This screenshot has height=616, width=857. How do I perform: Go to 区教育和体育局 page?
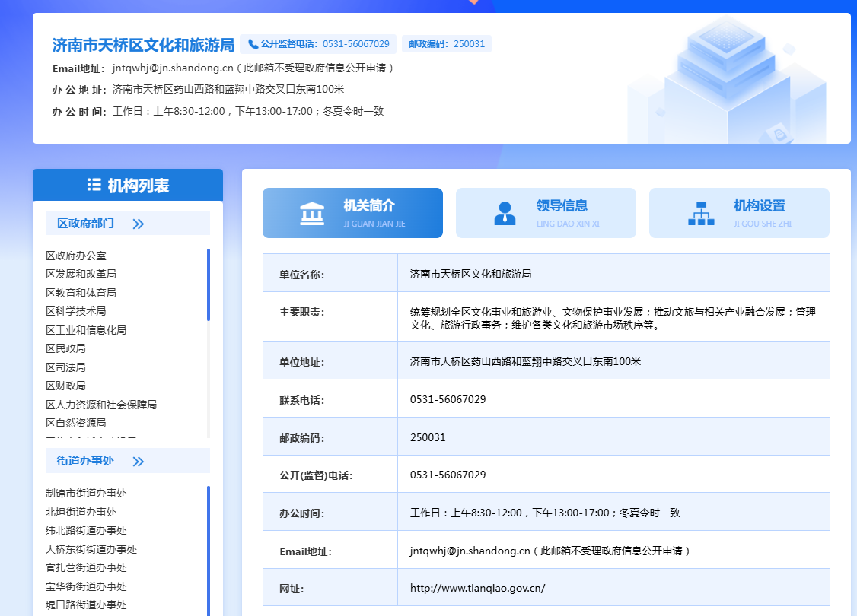tap(81, 293)
